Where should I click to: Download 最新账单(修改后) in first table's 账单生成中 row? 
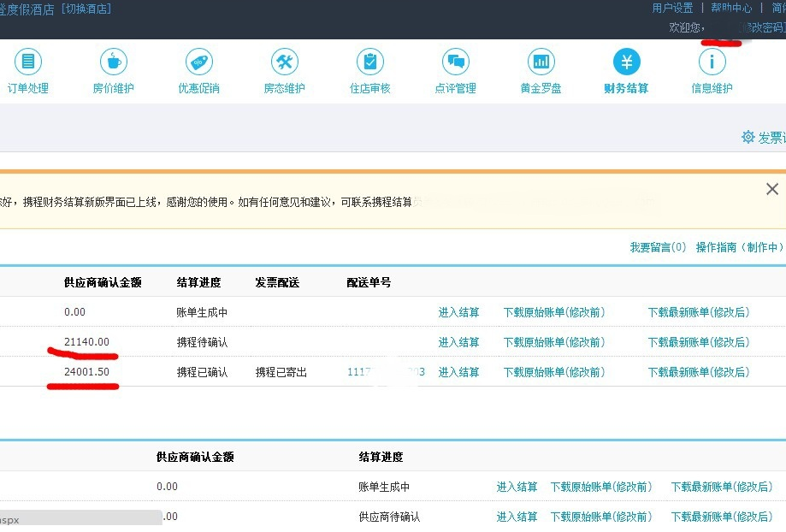(699, 312)
